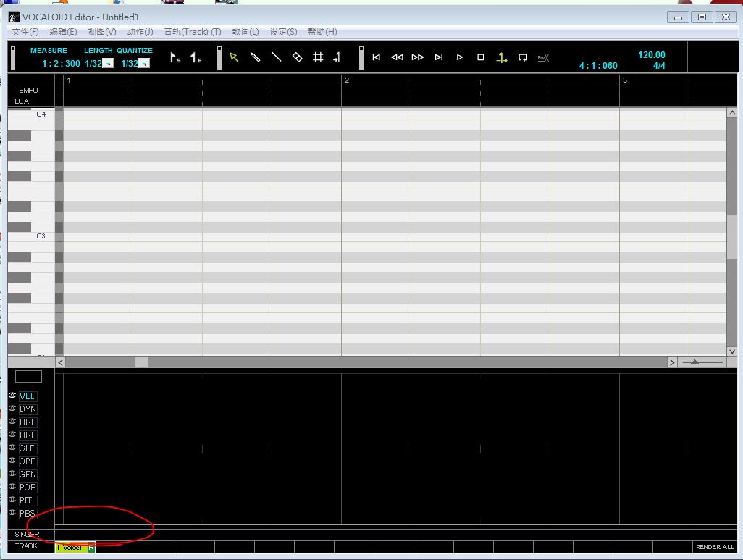The height and width of the screenshot is (560, 743).
Task: Click the ReWire icon
Action: tap(544, 58)
